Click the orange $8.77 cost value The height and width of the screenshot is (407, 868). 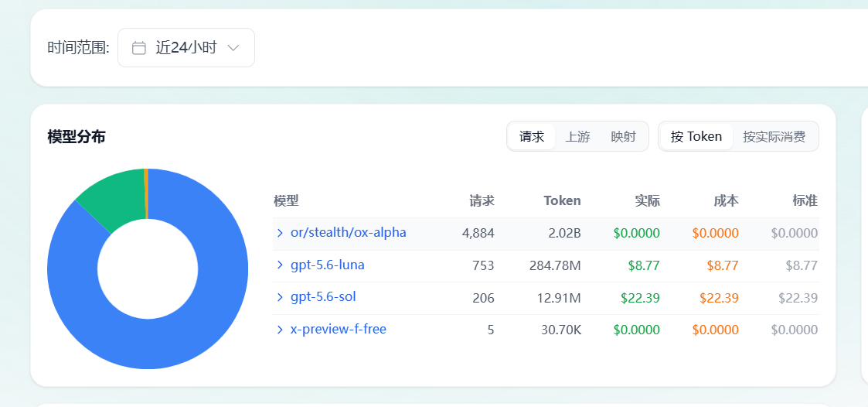pyautogui.click(x=723, y=265)
